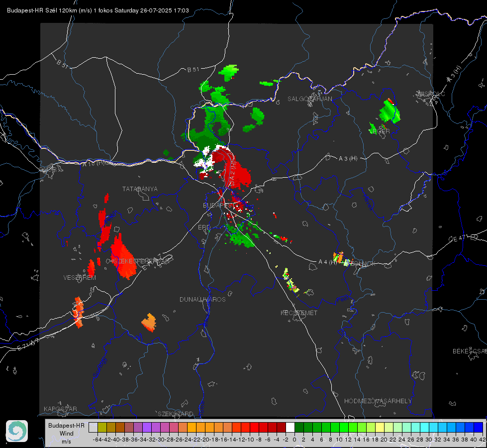
Task: Select the light grey first legend swatch
Action: [93, 427]
